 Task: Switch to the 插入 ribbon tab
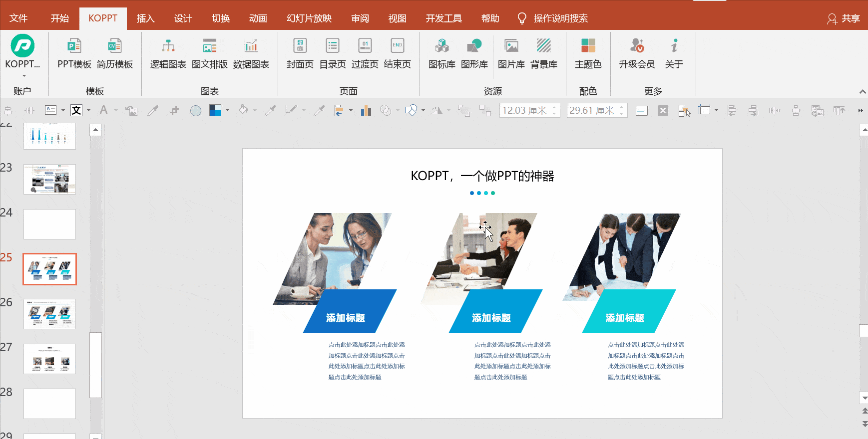click(x=145, y=18)
